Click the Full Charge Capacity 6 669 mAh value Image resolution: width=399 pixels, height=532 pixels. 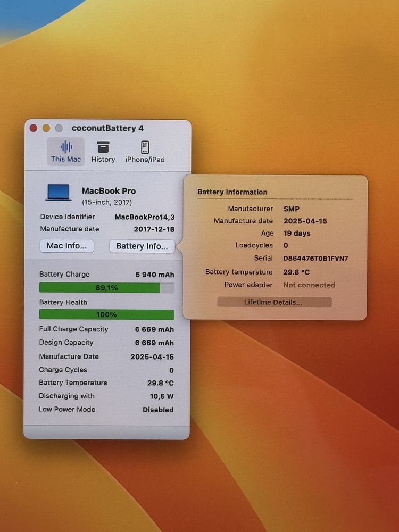(154, 329)
